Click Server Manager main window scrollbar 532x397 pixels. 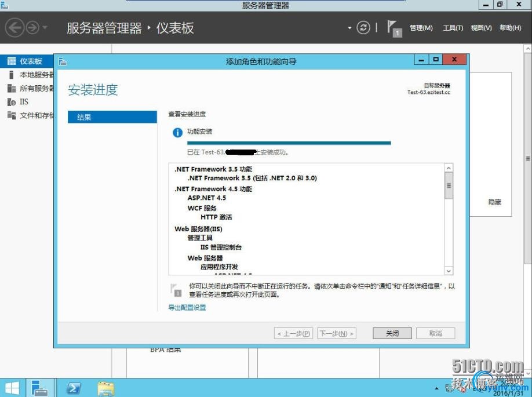[527, 158]
